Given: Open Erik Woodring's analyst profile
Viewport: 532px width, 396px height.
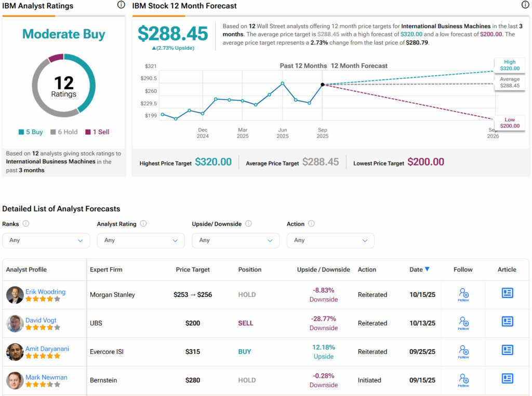Looking at the screenshot, I should 45,292.
